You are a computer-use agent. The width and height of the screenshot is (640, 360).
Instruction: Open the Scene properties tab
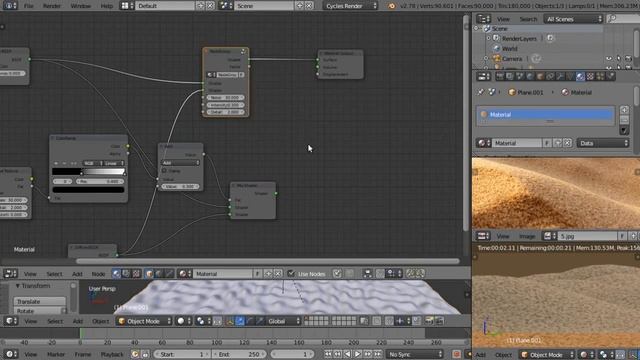pyautogui.click(x=520, y=76)
